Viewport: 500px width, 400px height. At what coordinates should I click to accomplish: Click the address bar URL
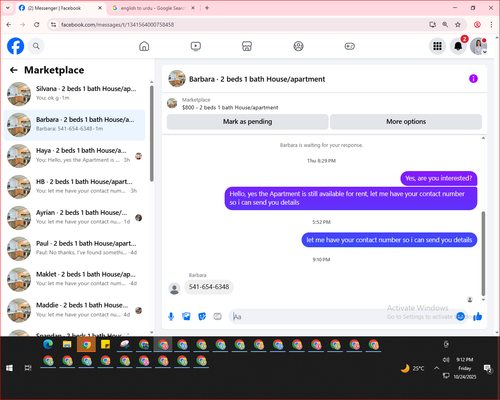[x=117, y=25]
